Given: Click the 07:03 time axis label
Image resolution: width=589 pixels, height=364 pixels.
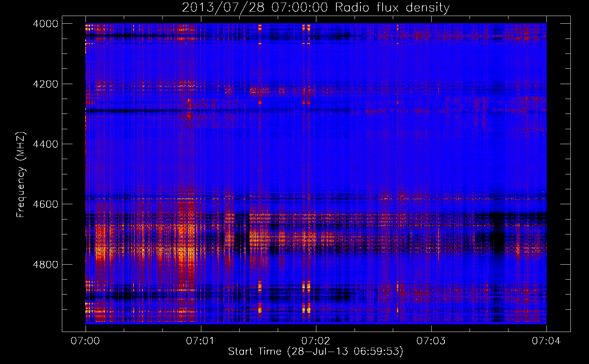Looking at the screenshot, I should click(x=431, y=341).
